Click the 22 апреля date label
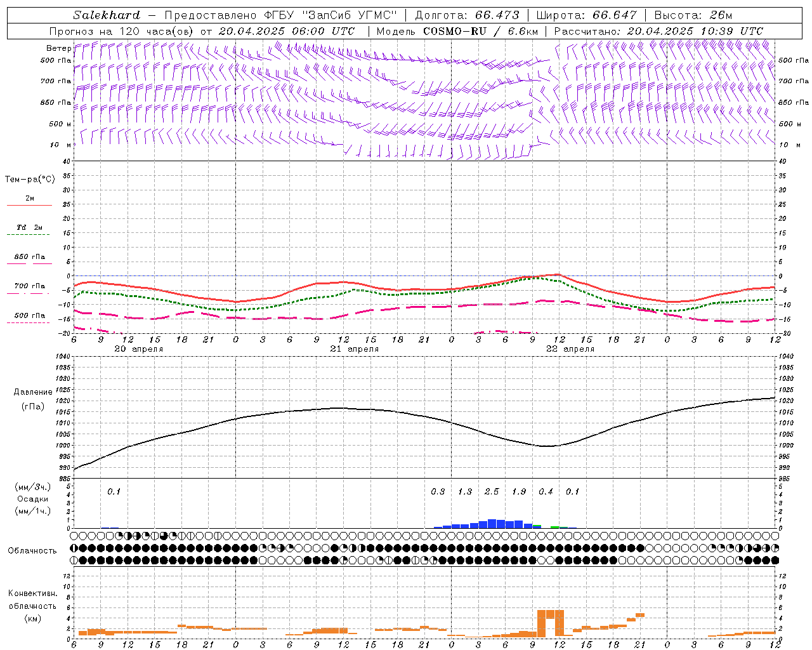Screen dimensions: 812x650 570,349
